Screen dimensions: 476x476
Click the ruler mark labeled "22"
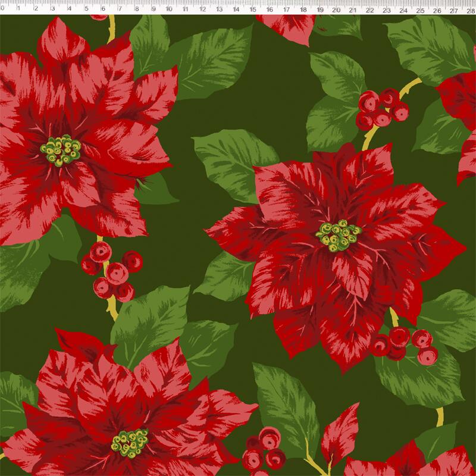tap(369, 10)
